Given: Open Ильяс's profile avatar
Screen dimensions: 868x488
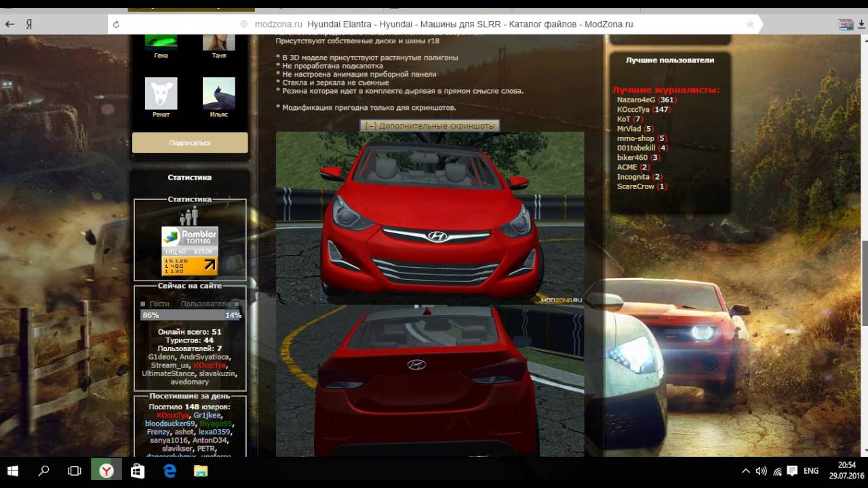Looking at the screenshot, I should coord(218,94).
